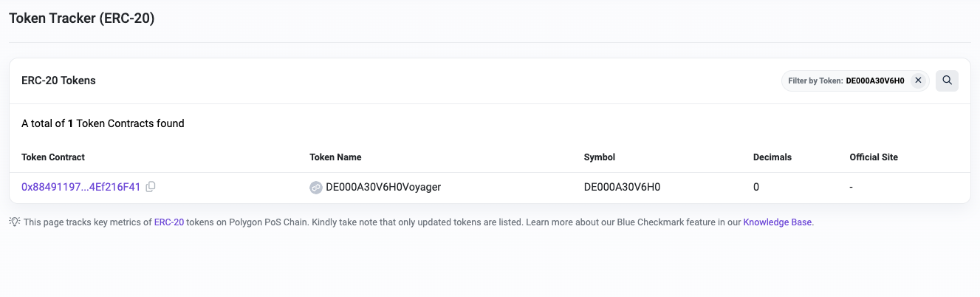Screen dimensions: 980x297
Task: Open the DE000A30V6H0Voyager token name
Action: tap(383, 187)
